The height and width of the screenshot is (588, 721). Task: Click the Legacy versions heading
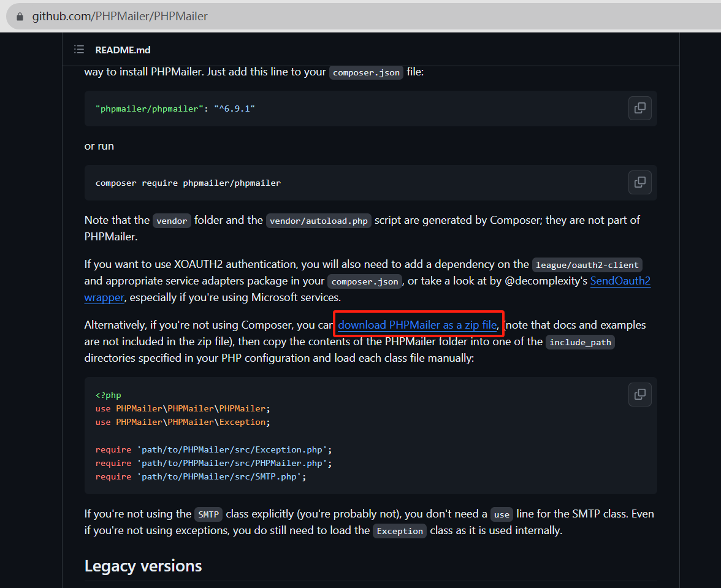tap(143, 565)
